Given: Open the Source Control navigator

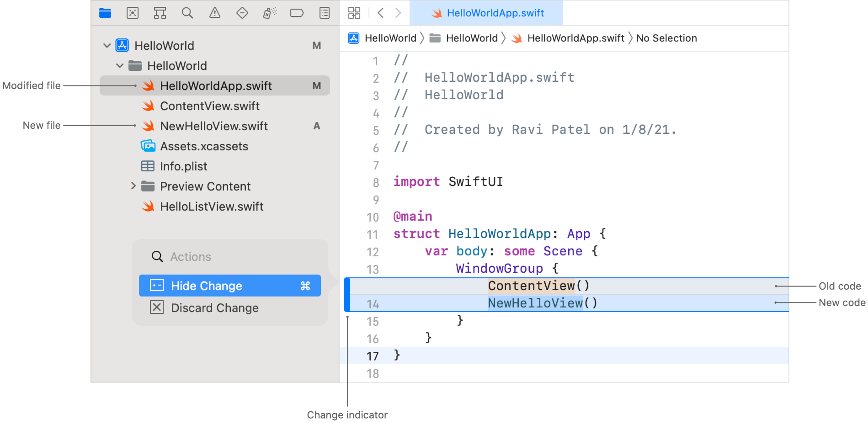Looking at the screenshot, I should tap(133, 13).
